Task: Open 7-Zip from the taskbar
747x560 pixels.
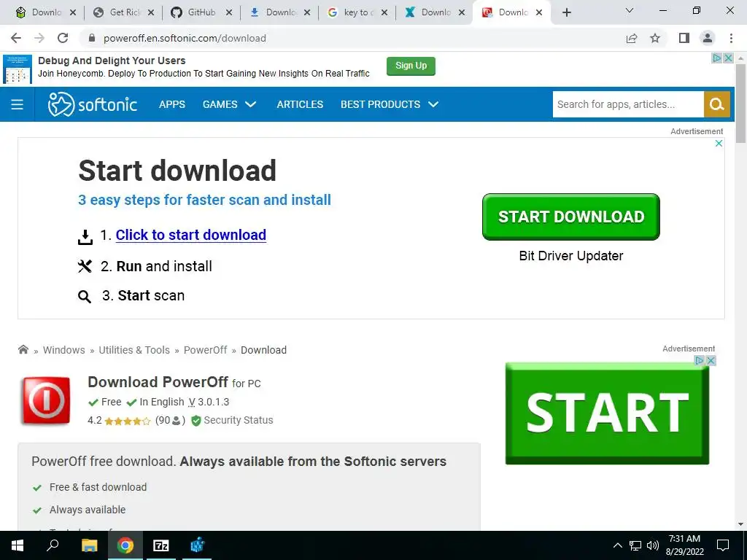Action: [161, 545]
